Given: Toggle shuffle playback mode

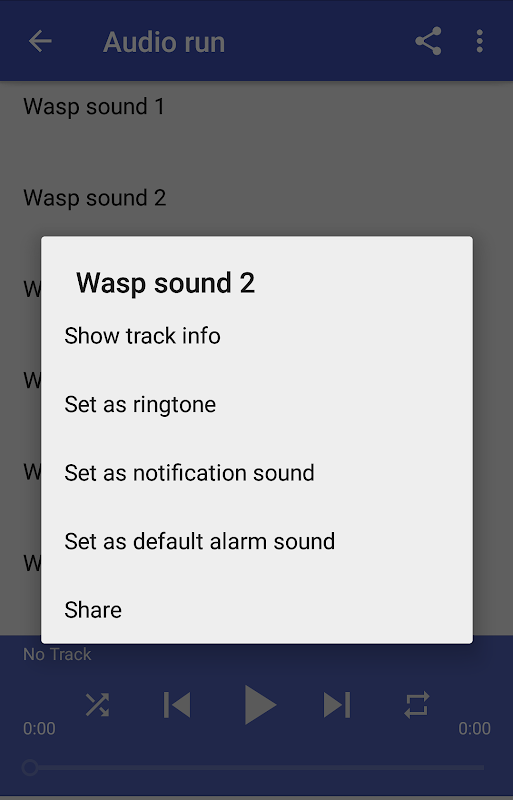Looking at the screenshot, I should [97, 705].
